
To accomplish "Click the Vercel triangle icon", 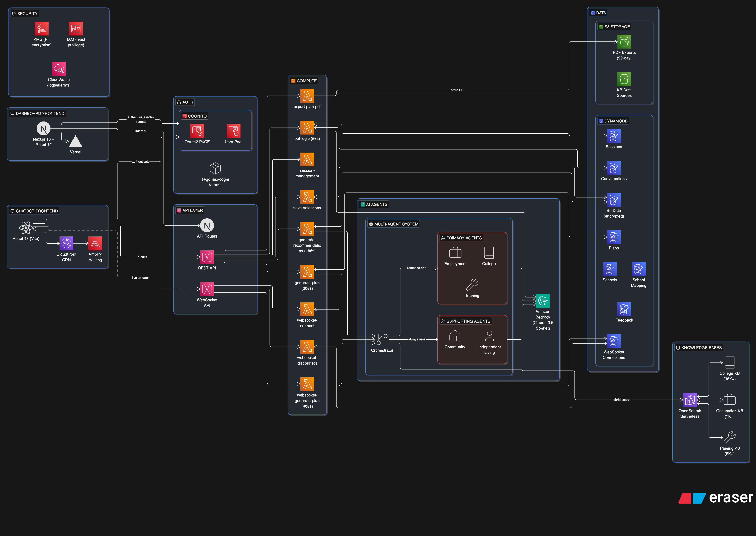I will coord(76,141).
